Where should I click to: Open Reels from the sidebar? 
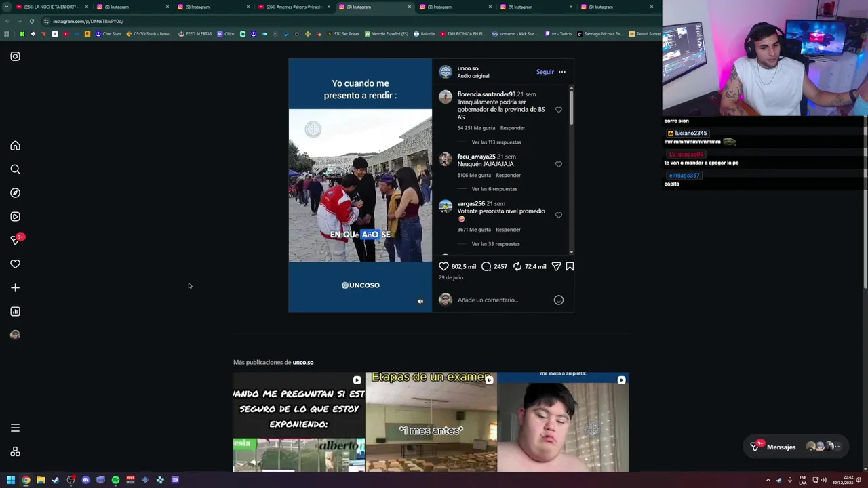point(15,217)
